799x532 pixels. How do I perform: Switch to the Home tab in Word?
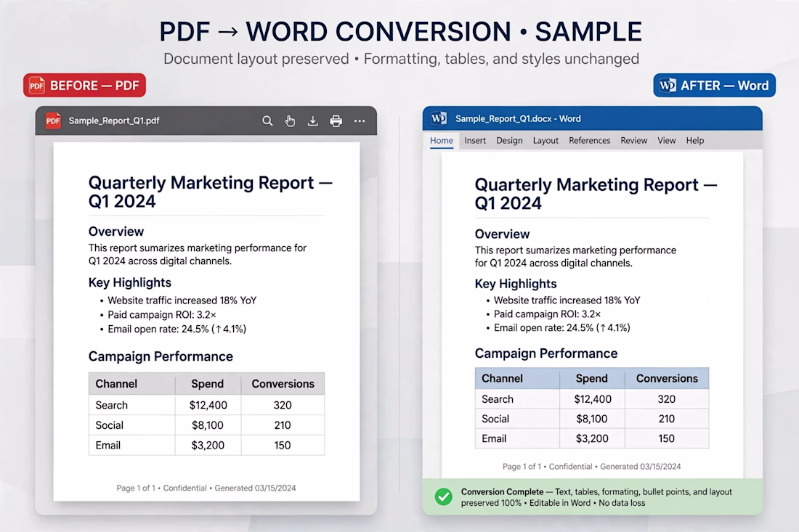coord(442,141)
